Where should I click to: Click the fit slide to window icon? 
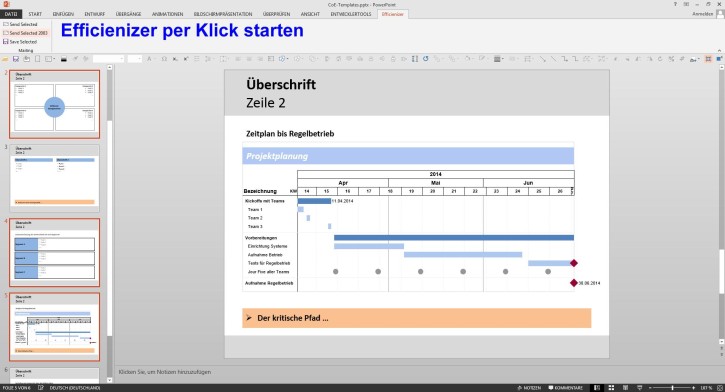[719, 388]
